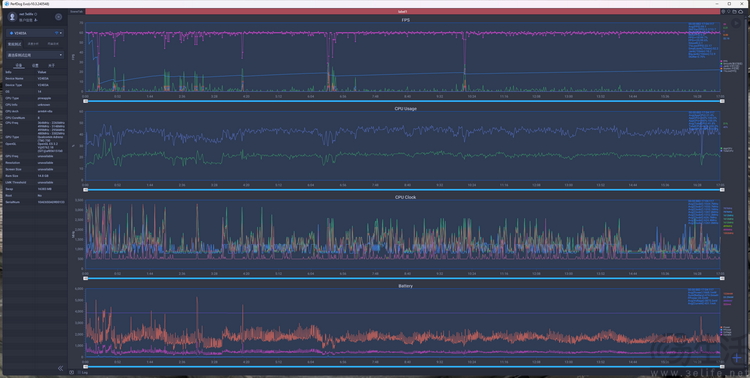Click the circular record button in sidebar header
The height and width of the screenshot is (378, 750).
58,17
